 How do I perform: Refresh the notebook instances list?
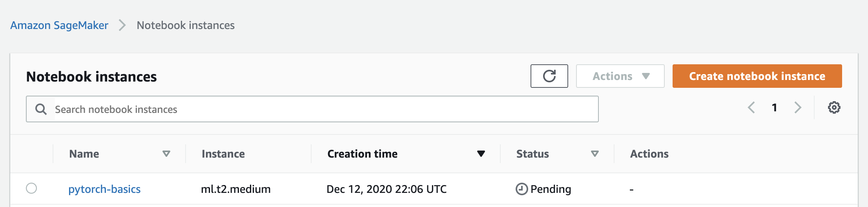[x=549, y=76]
